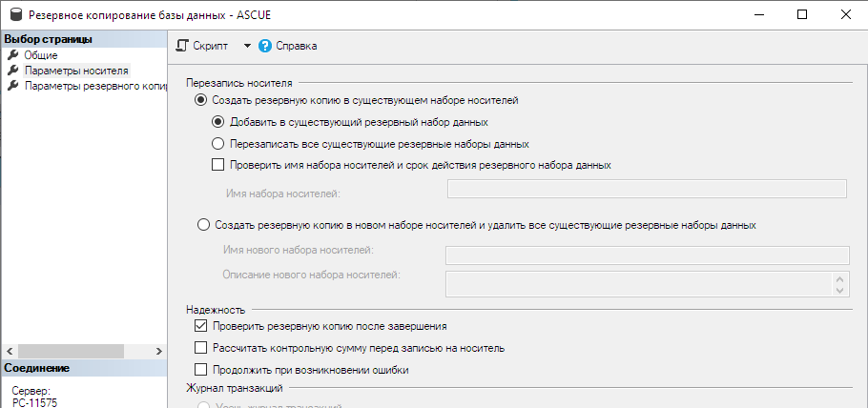Click the database icon in title bar
868x408 pixels.
16,15
